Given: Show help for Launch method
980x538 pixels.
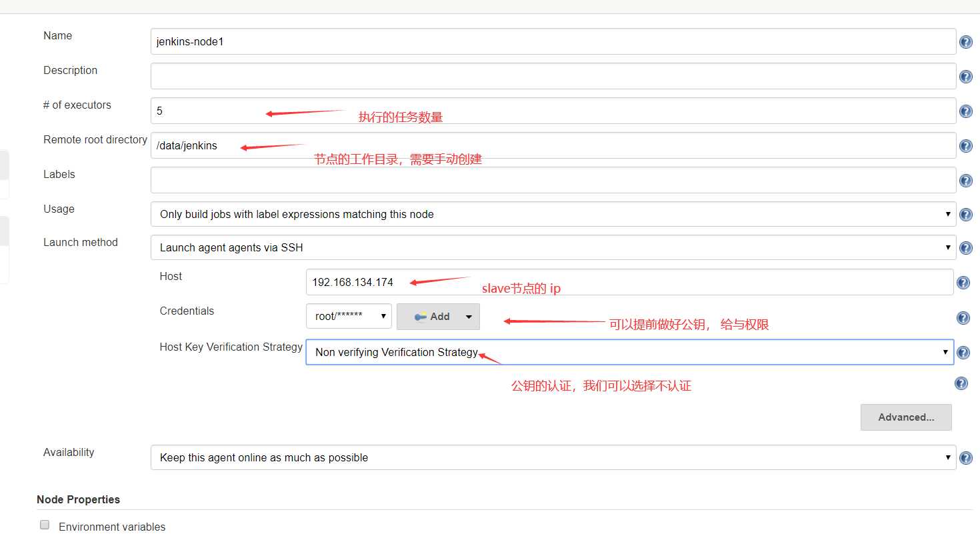Looking at the screenshot, I should coord(965,249).
